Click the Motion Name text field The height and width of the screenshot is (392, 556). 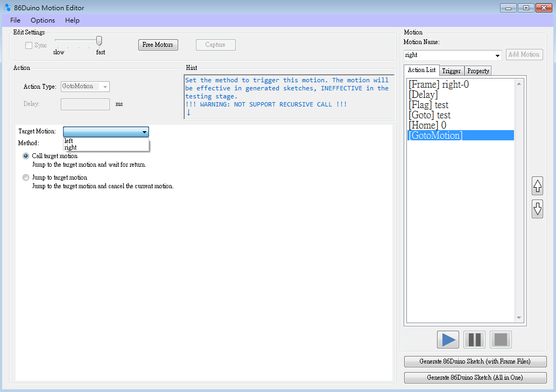pyautogui.click(x=449, y=55)
